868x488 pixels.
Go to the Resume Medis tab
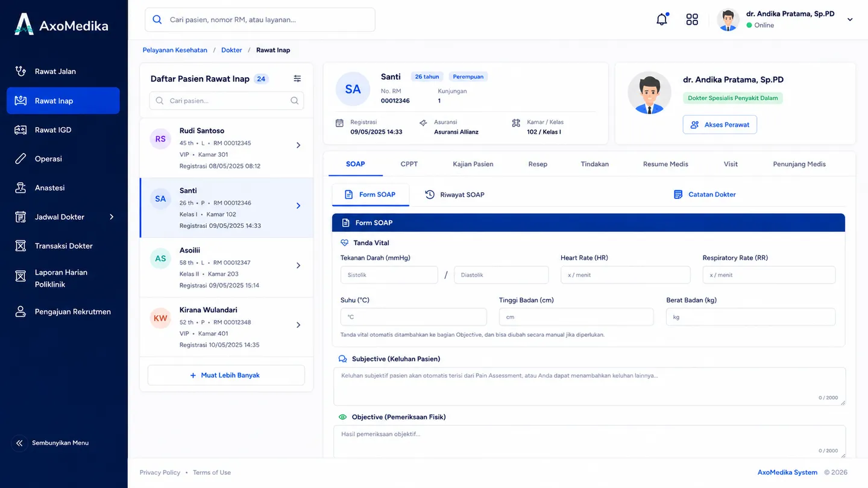coord(665,164)
